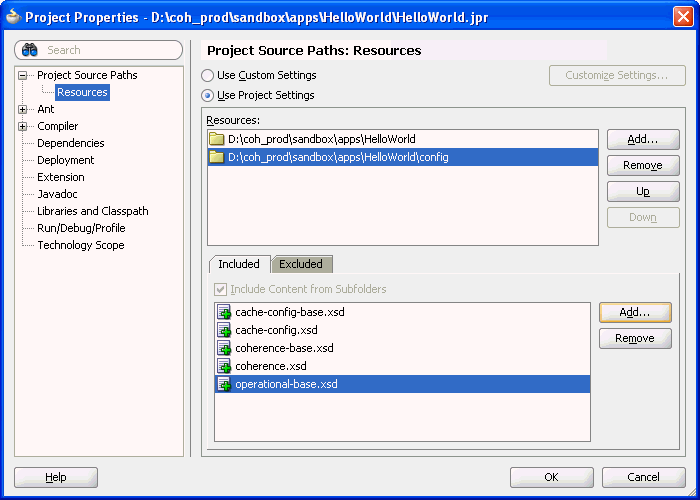
Task: Select Deployment in the tree
Action: [66, 160]
